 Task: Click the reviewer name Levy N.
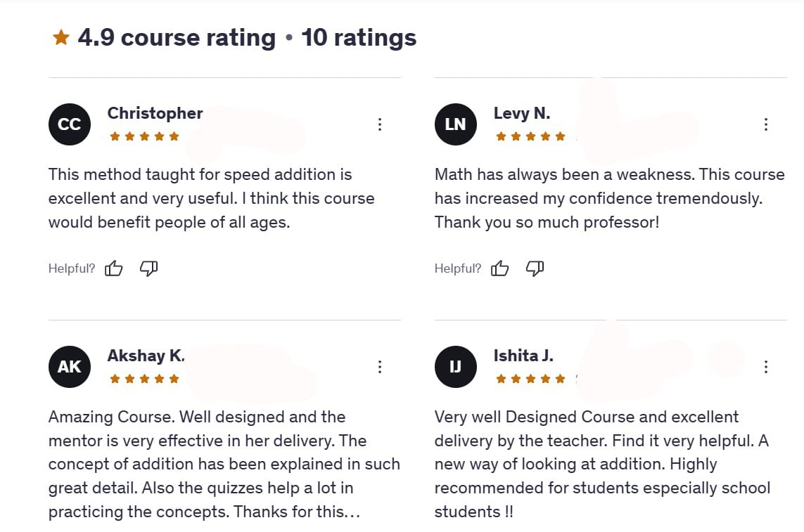pos(521,113)
